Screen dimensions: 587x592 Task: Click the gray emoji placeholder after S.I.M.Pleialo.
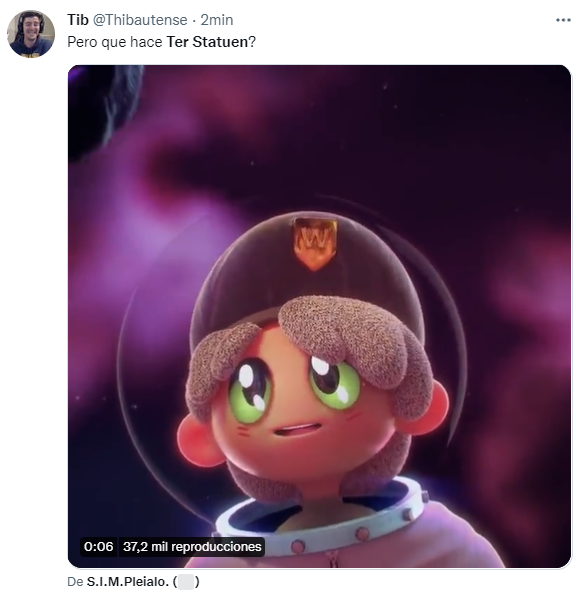pos(186,582)
